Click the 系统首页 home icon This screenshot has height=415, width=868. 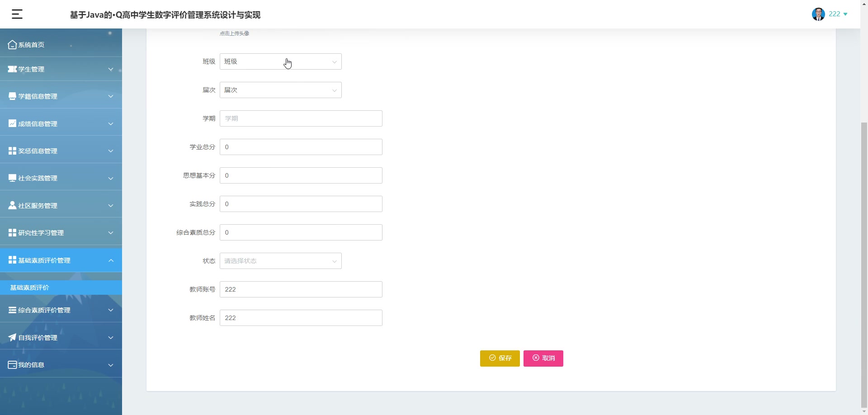tap(12, 44)
